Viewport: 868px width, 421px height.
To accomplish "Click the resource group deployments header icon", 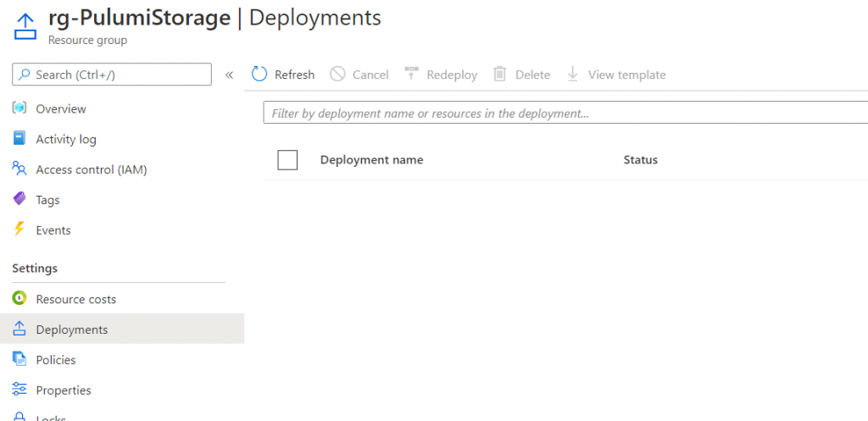I will click(x=25, y=26).
